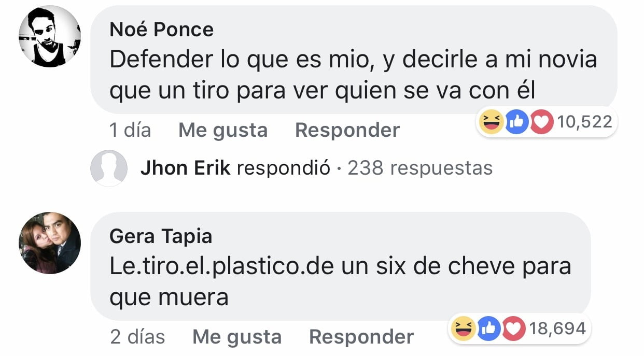Click the Jhon Erik name link
This screenshot has height=356, width=644.
(185, 168)
